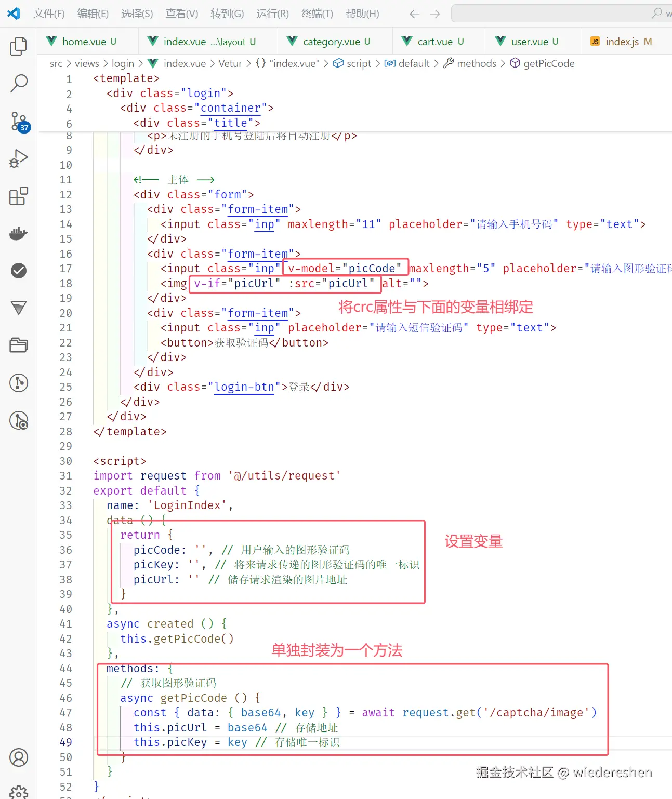Open the folder project manager icon

coord(19,345)
